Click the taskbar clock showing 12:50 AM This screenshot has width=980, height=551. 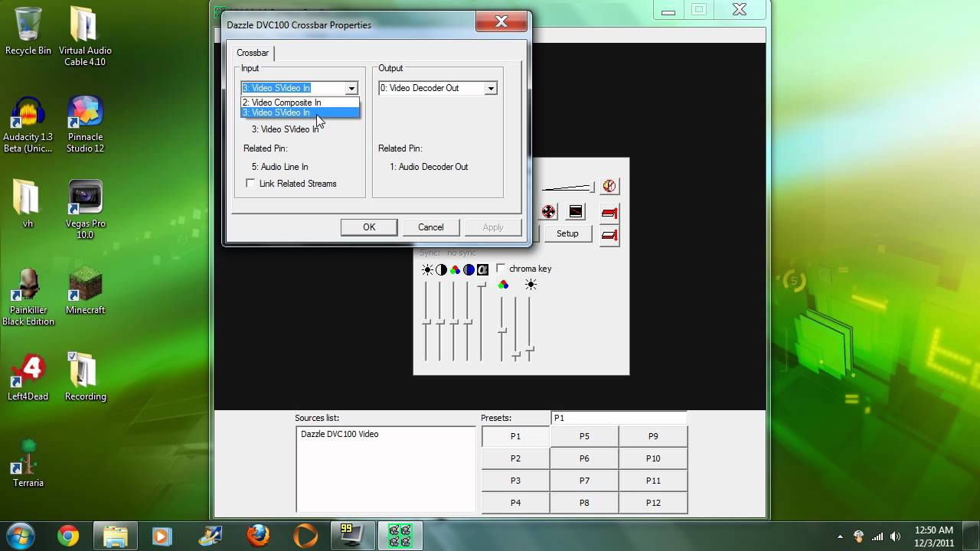pyautogui.click(x=934, y=536)
